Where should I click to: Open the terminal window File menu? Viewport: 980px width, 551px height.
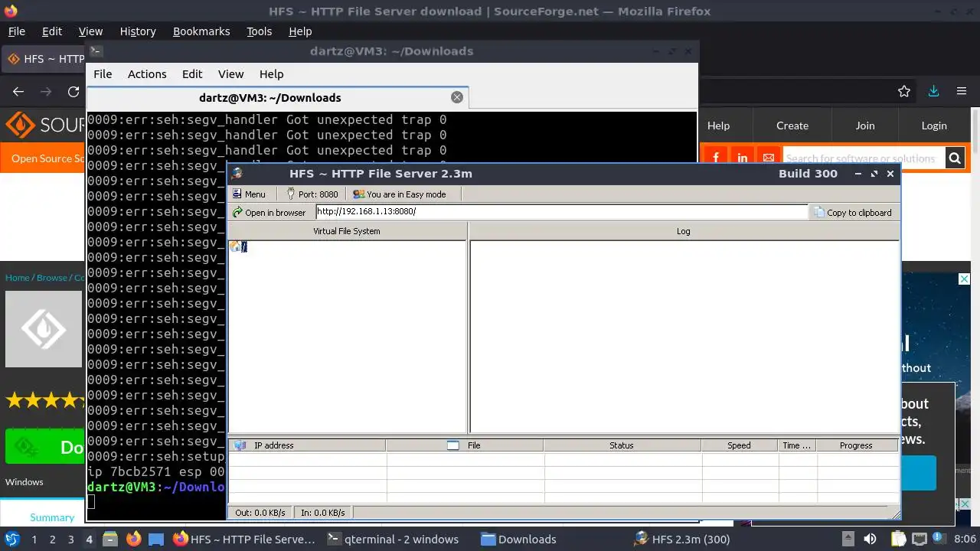click(103, 74)
